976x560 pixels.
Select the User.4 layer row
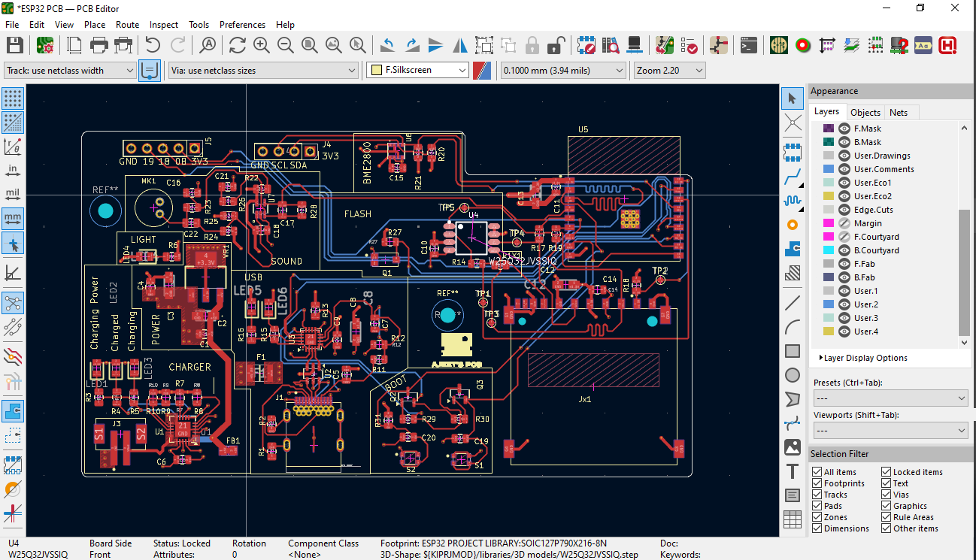pos(886,331)
